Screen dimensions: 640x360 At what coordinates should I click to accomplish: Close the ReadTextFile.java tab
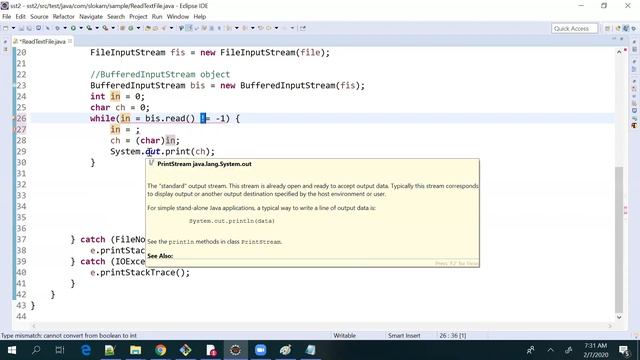[70, 41]
